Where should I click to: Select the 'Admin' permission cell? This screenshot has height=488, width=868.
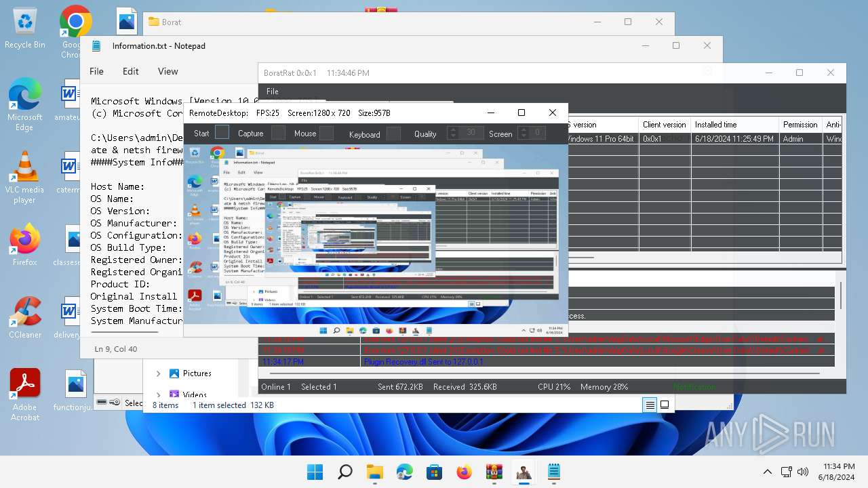[x=800, y=139]
